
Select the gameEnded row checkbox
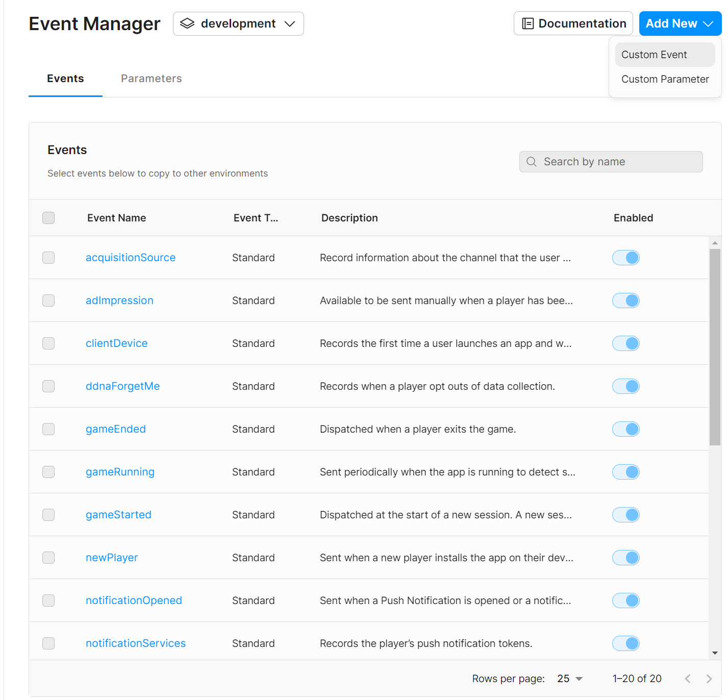click(x=48, y=429)
